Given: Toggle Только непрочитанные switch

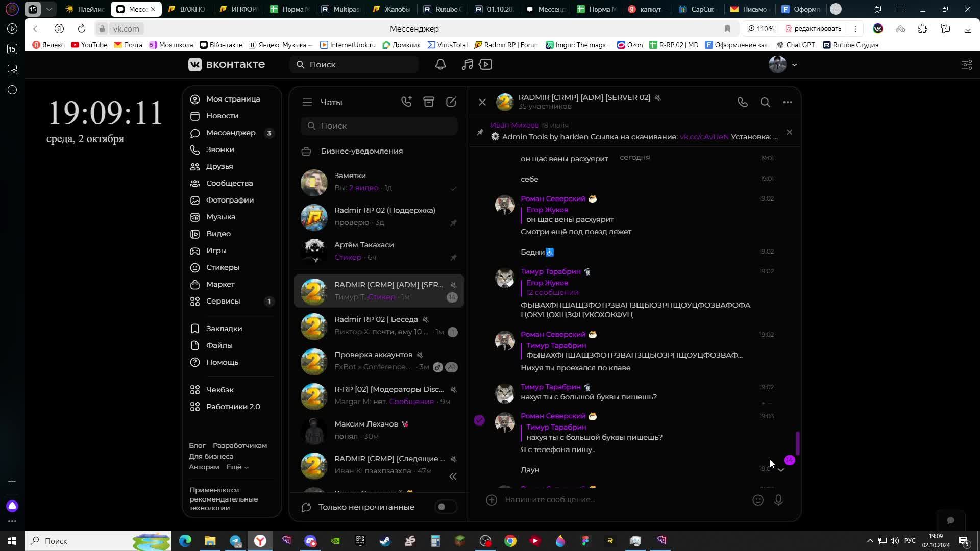Looking at the screenshot, I should coord(446,507).
